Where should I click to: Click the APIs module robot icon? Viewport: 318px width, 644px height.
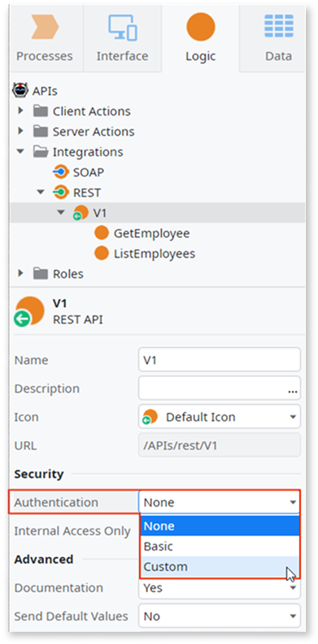click(20, 90)
